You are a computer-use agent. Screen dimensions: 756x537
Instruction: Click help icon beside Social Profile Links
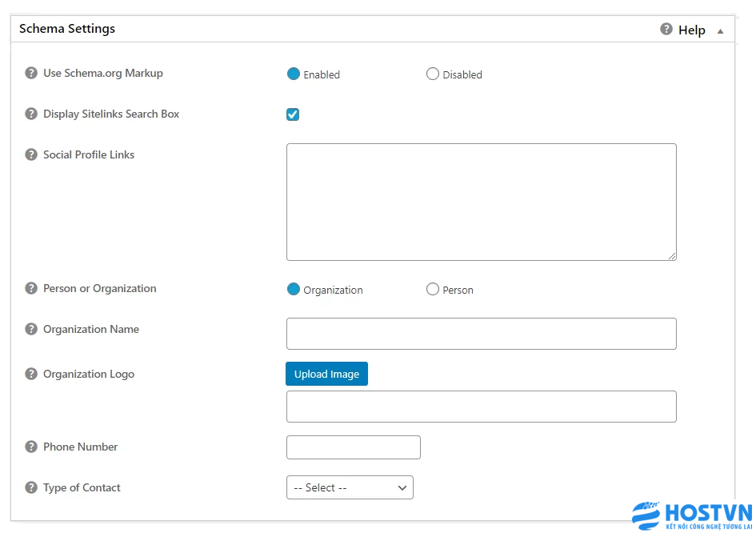pyautogui.click(x=31, y=155)
